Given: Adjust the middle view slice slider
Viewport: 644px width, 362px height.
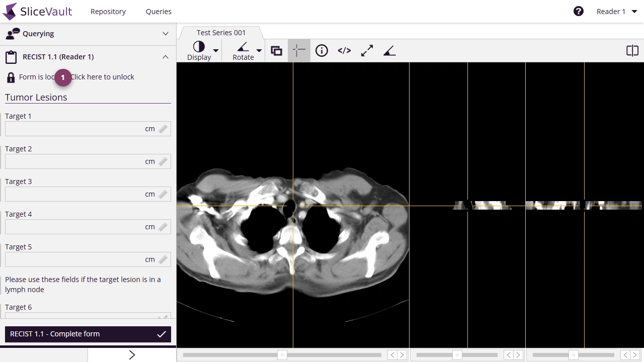Looking at the screenshot, I should pos(457,355).
